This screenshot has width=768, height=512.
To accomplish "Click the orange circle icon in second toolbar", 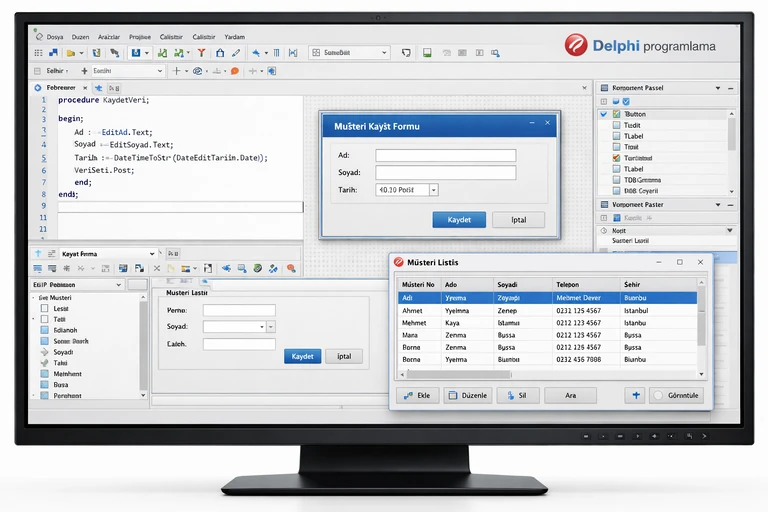I will [x=235, y=72].
